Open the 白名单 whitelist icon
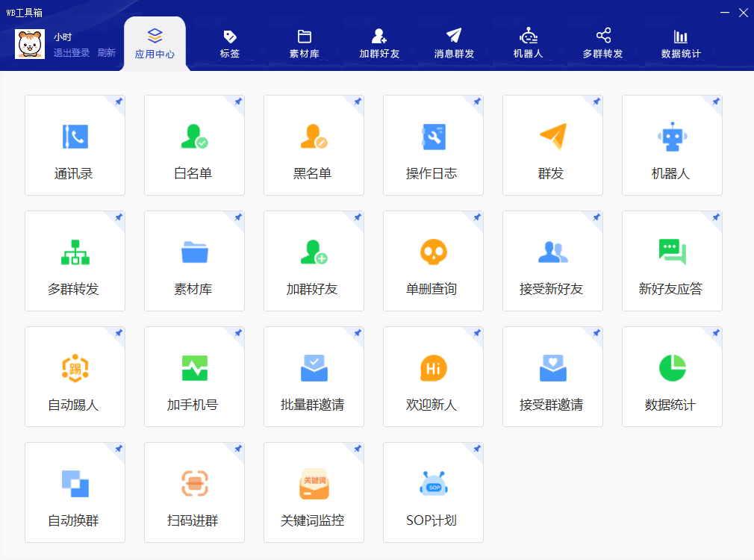Viewport: 754px width, 560px height. [x=194, y=137]
